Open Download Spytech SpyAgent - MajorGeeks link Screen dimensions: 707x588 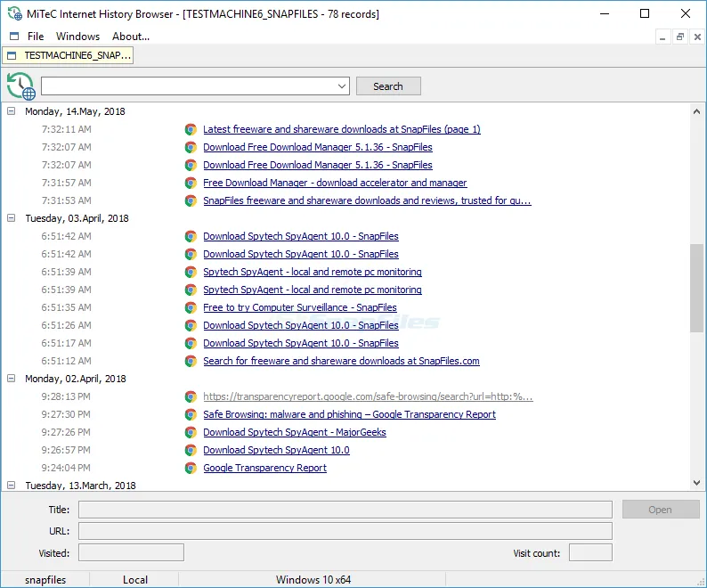(295, 432)
